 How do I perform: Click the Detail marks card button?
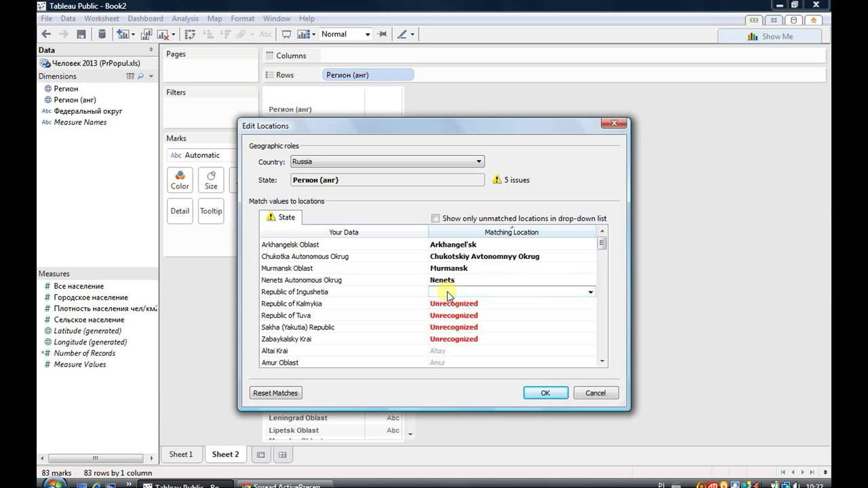coord(180,211)
